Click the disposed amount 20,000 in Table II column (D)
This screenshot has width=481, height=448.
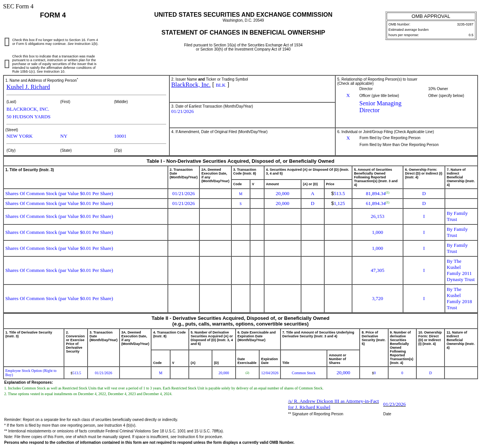tap(224, 373)
